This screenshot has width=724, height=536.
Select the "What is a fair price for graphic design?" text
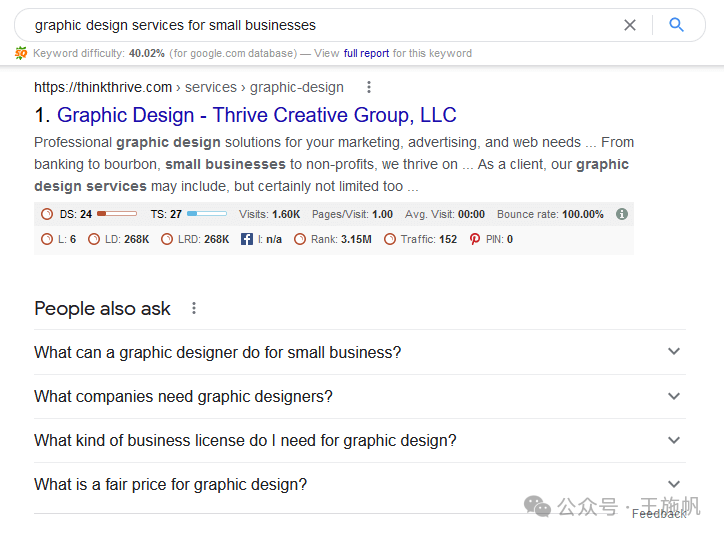pos(170,484)
